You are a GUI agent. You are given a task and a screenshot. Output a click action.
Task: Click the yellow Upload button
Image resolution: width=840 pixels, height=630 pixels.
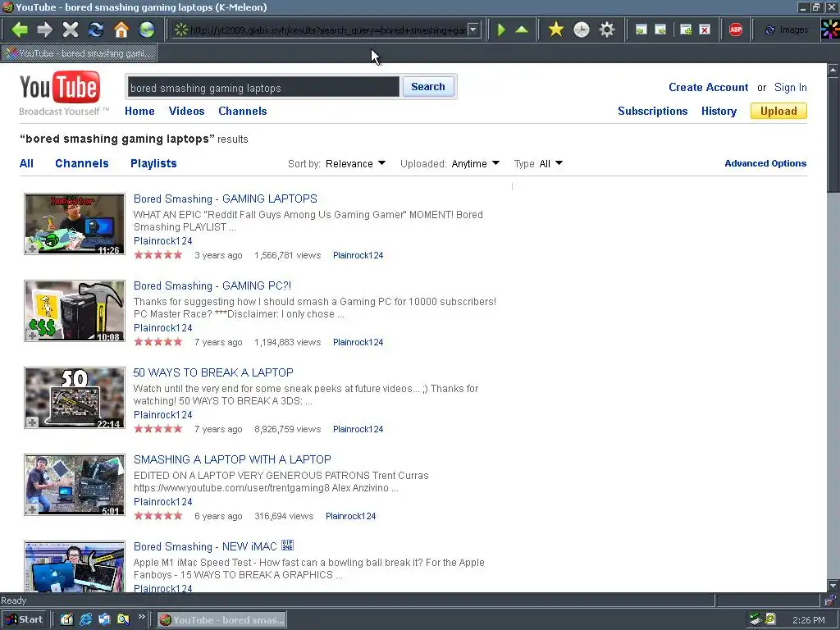point(778,111)
